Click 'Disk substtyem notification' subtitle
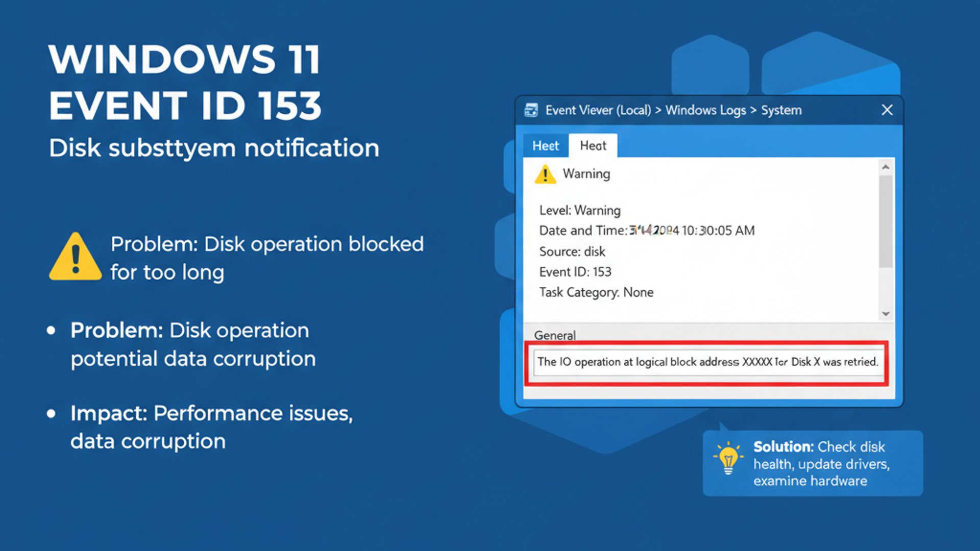The image size is (980, 551). 214,148
